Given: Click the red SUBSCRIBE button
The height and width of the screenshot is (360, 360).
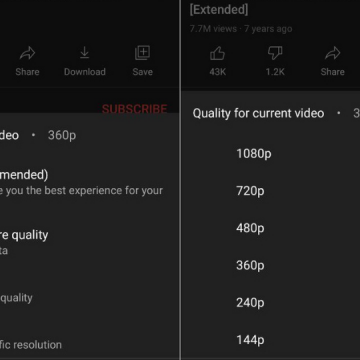Looking at the screenshot, I should [x=134, y=109].
